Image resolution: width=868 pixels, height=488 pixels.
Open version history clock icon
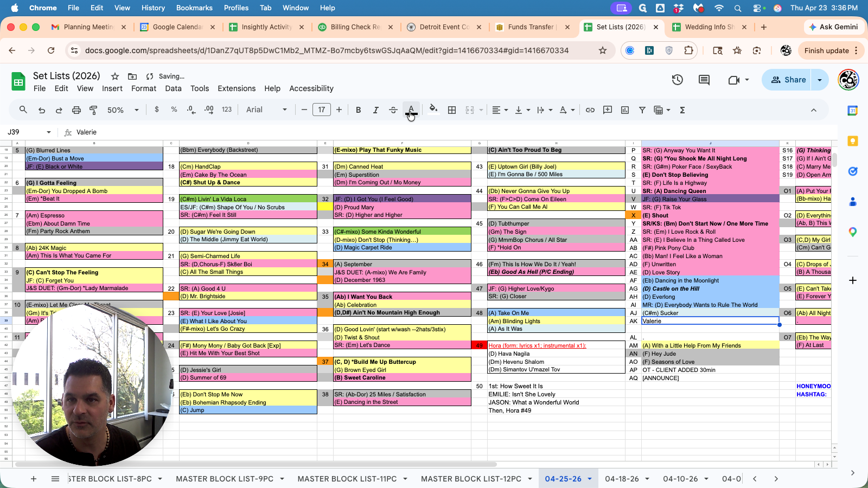coord(677,80)
